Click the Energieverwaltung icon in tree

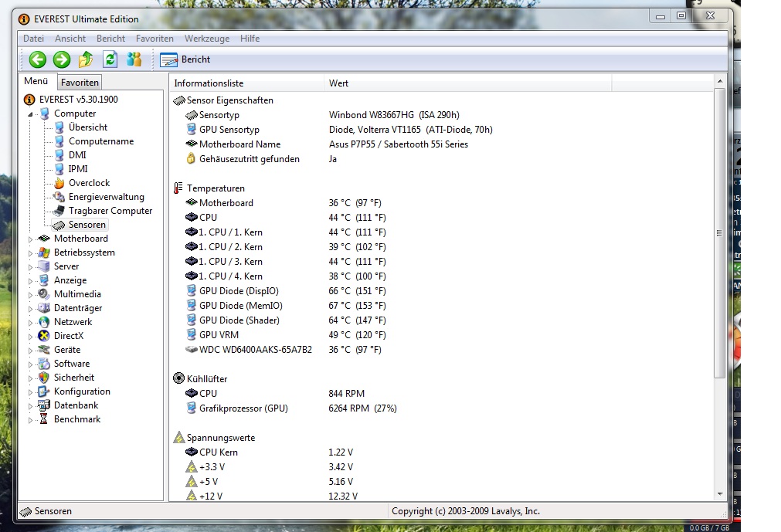[x=59, y=197]
